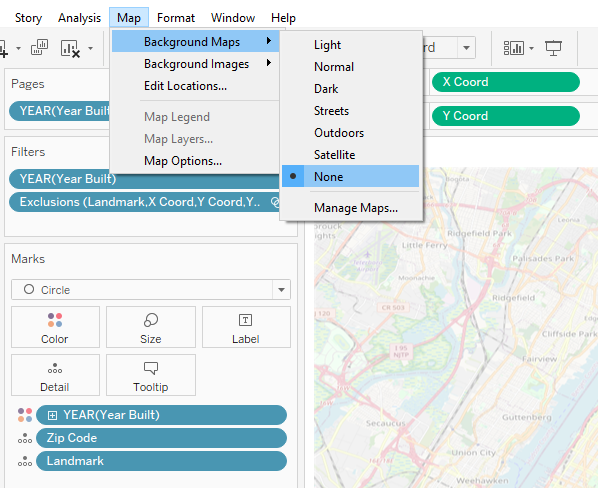Viewport: 598px width, 488px height.
Task: Open the Show Me cards icon
Action: [514, 48]
